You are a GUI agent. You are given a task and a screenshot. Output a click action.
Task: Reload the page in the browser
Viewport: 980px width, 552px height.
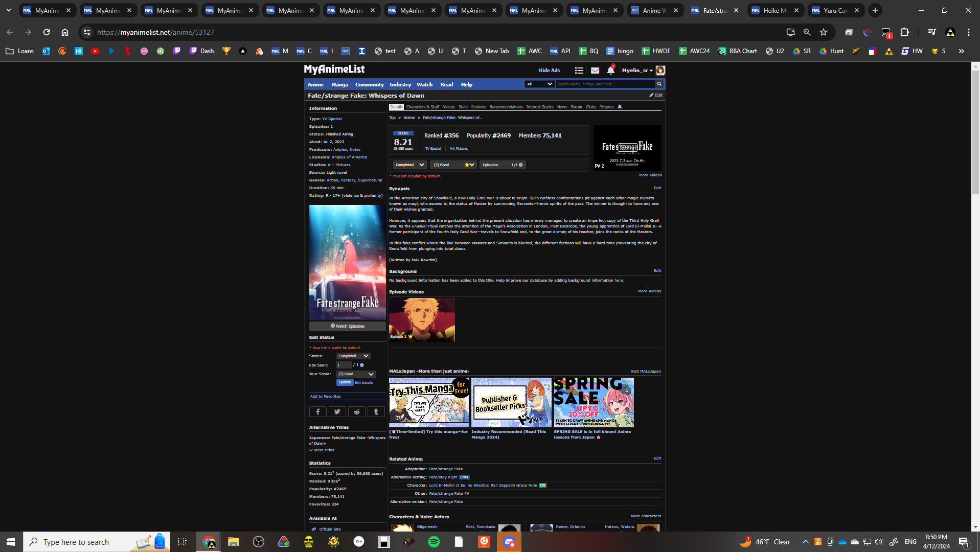47,32
